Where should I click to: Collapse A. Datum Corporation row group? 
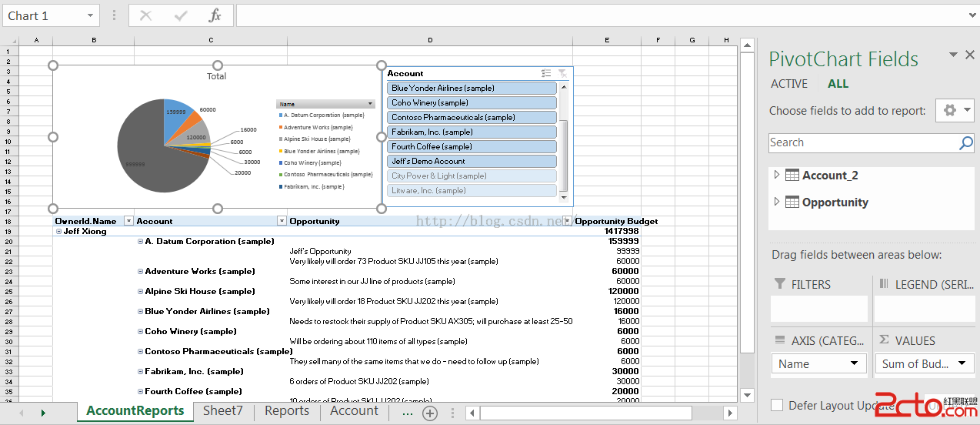coord(140,241)
